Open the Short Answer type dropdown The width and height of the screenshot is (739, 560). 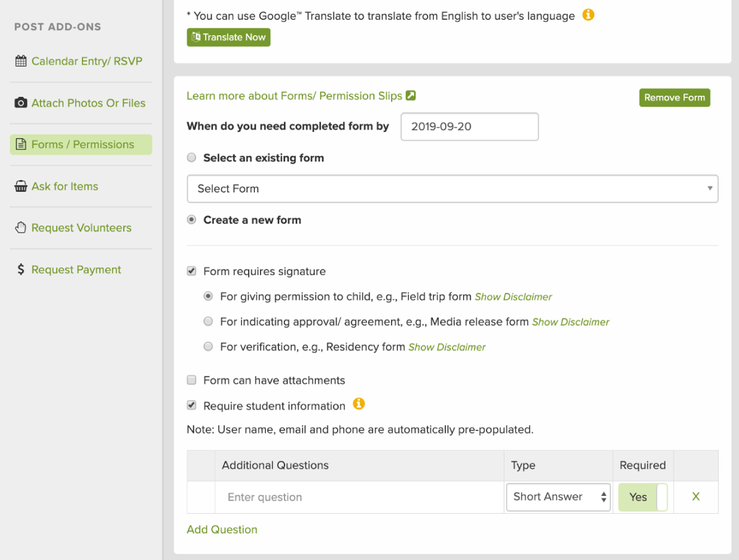coord(558,497)
